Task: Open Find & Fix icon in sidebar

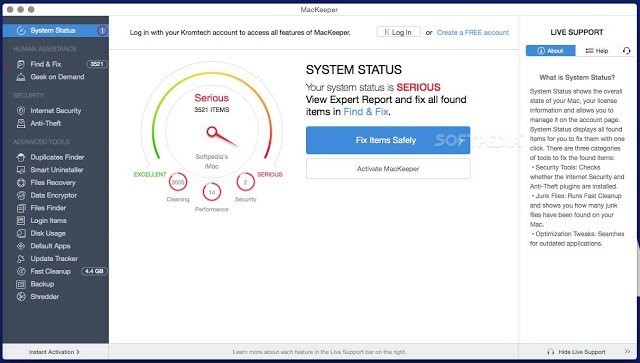Action: pyautogui.click(x=21, y=64)
